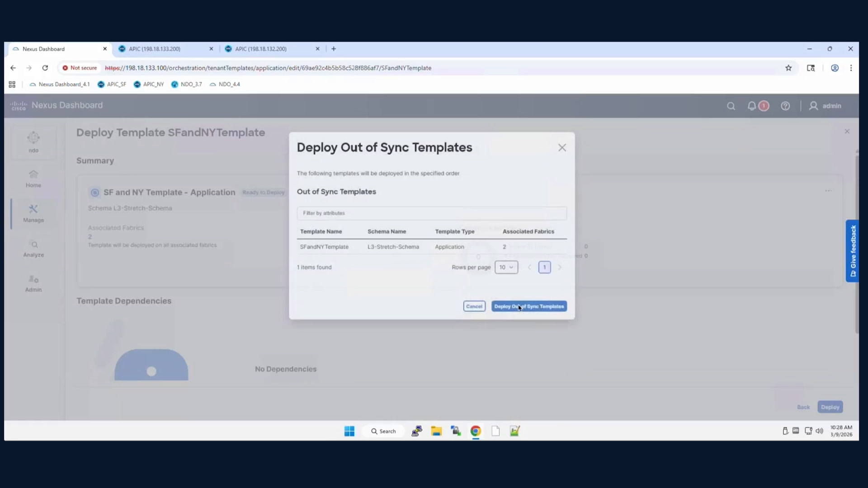
Task: Open the Nexus Dashboard search icon
Action: tap(731, 106)
